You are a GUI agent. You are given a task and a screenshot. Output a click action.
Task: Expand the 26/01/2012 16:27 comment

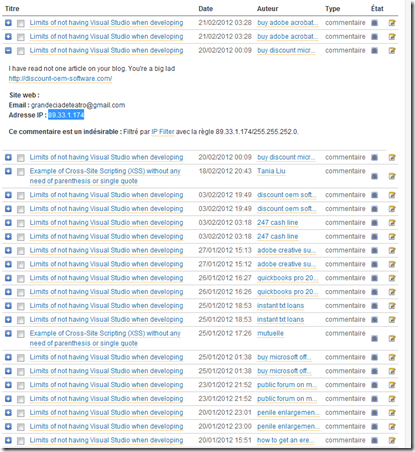(x=8, y=278)
